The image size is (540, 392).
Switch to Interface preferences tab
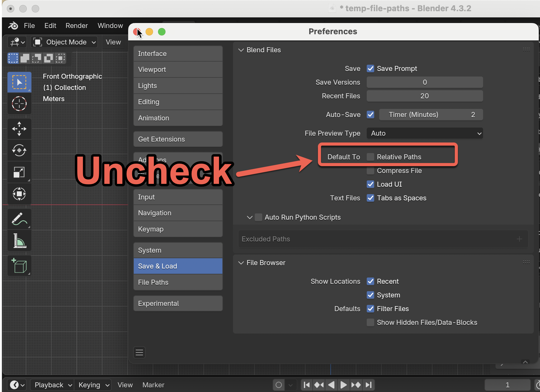coord(178,54)
